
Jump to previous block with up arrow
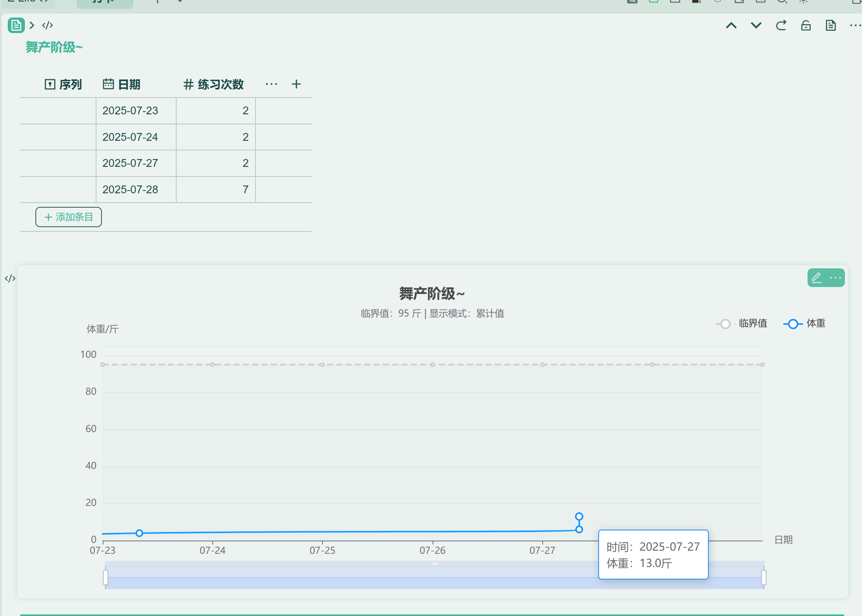tap(731, 26)
